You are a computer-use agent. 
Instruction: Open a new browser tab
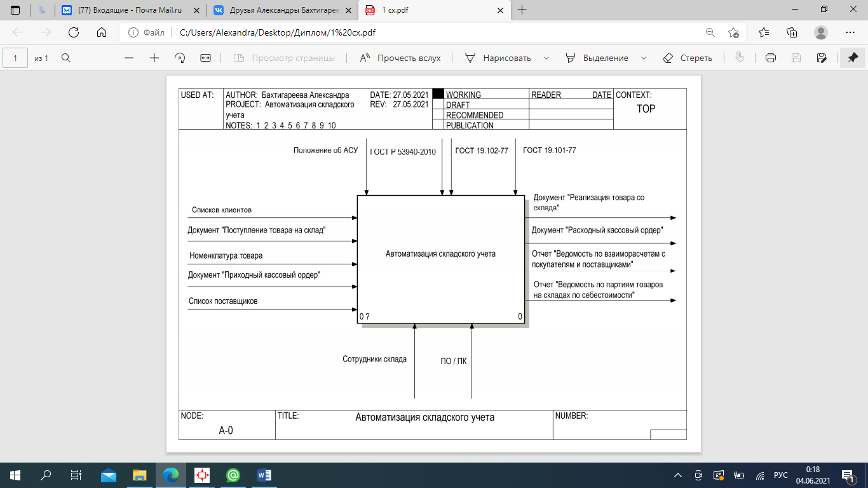[522, 10]
